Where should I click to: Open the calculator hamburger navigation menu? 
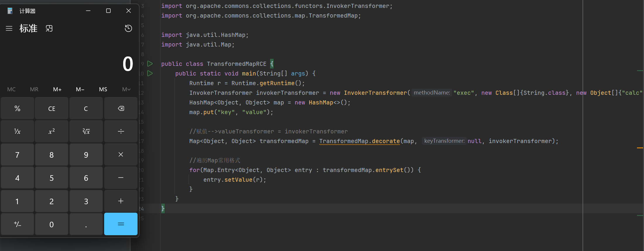(9, 28)
